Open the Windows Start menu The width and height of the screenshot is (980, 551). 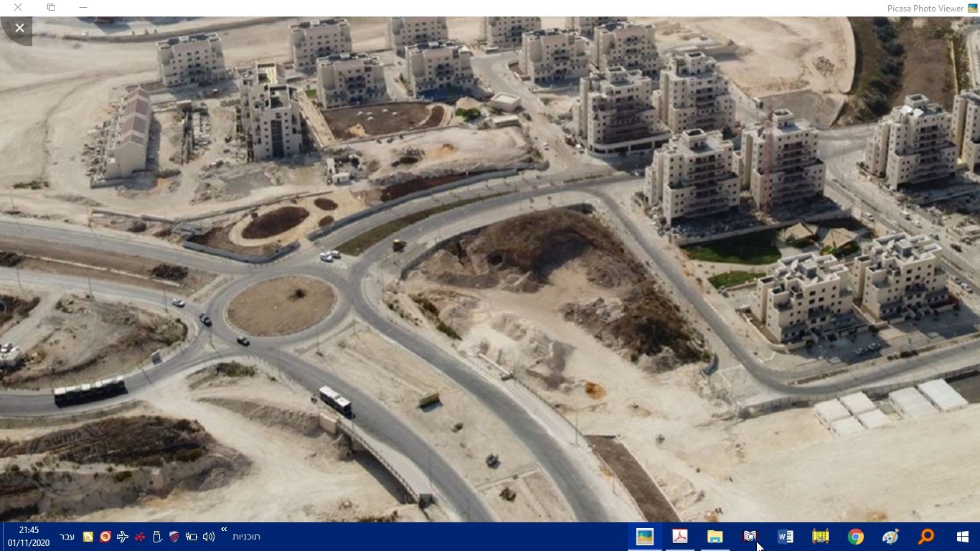click(x=962, y=537)
